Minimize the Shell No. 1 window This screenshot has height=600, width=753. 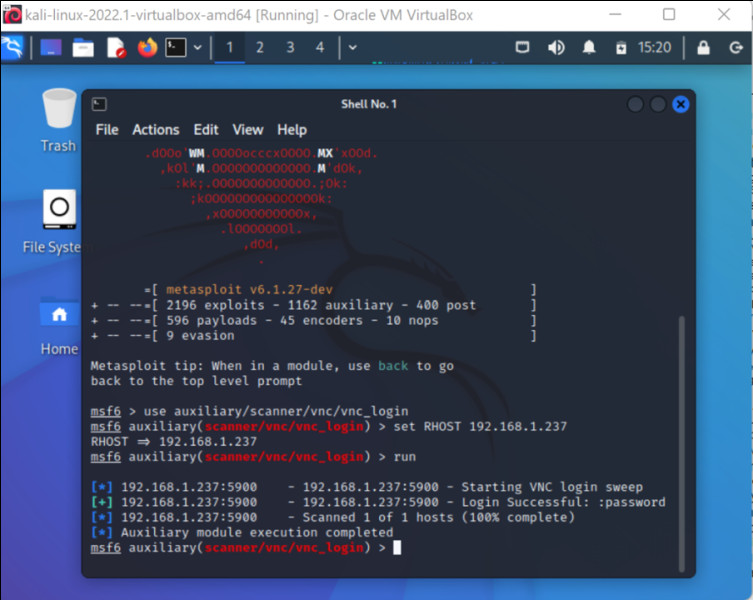coord(635,104)
